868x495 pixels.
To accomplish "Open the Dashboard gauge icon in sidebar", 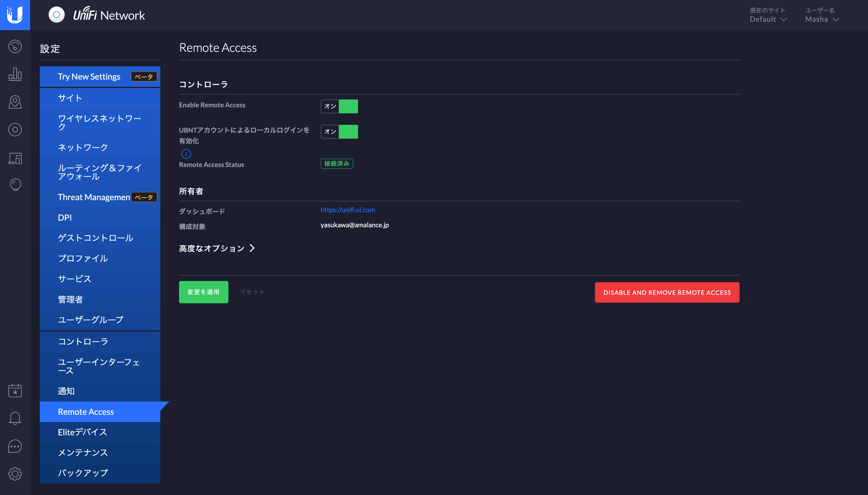I will [15, 47].
